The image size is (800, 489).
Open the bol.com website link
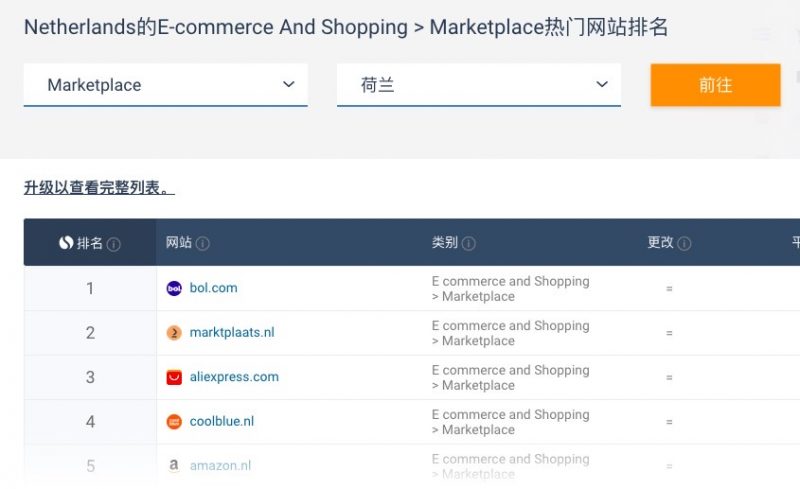coord(213,288)
